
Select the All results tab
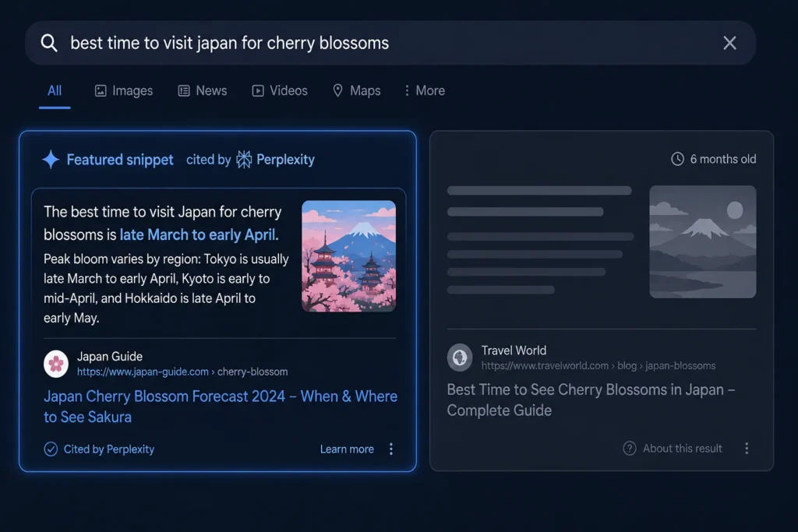point(55,90)
